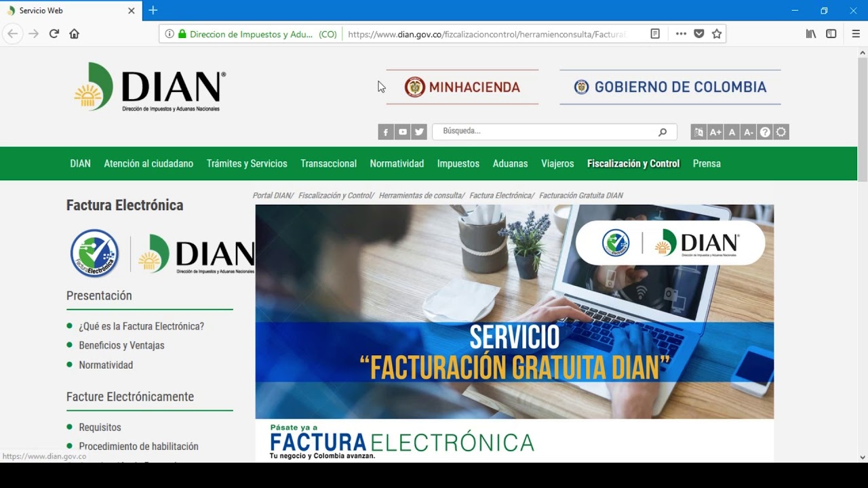Screen dimensions: 868x488
Task: Open the DIAN YouTube channel icon
Action: 403,132
